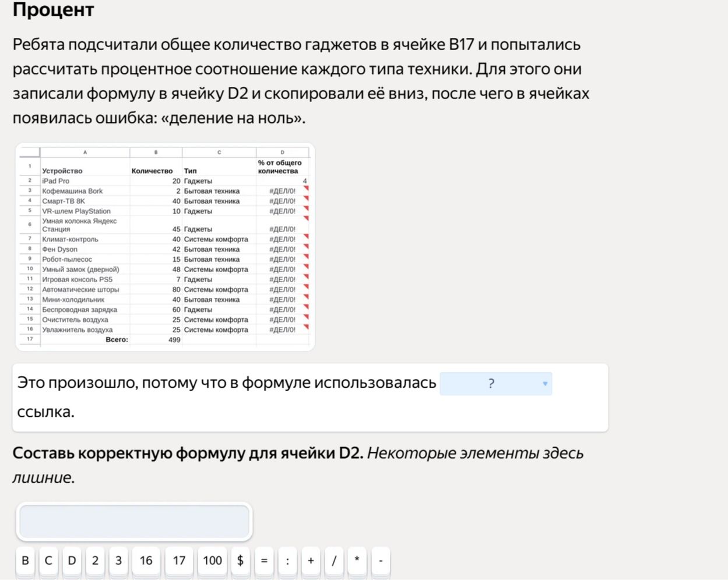Click the "Робот-пылесос" row text

(x=67, y=259)
